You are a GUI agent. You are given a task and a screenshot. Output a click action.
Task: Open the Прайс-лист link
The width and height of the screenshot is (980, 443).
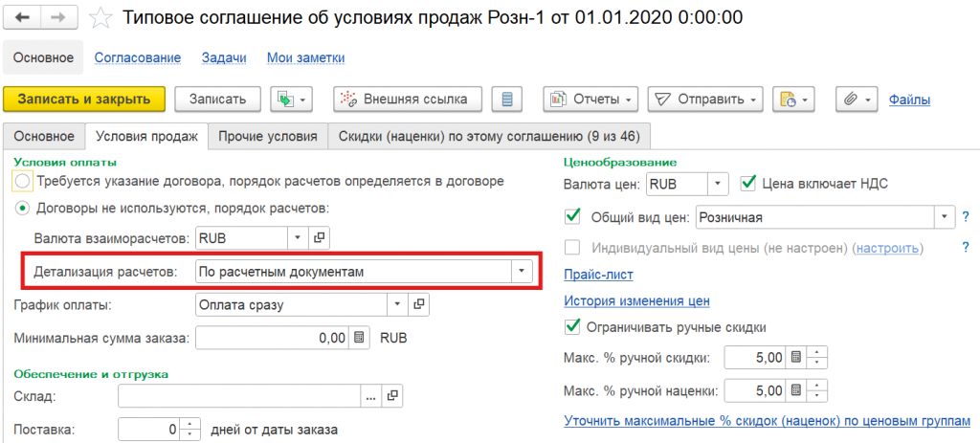pos(598,275)
